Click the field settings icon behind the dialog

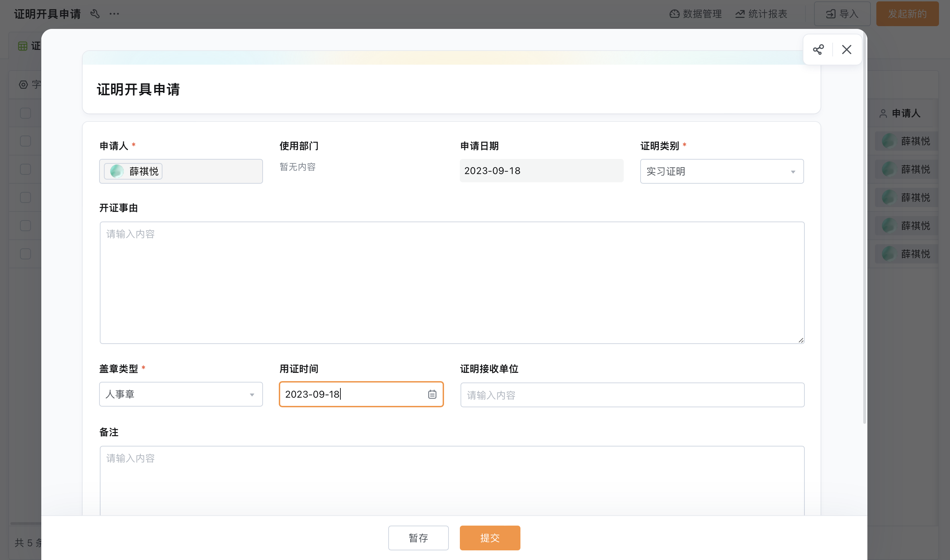23,85
